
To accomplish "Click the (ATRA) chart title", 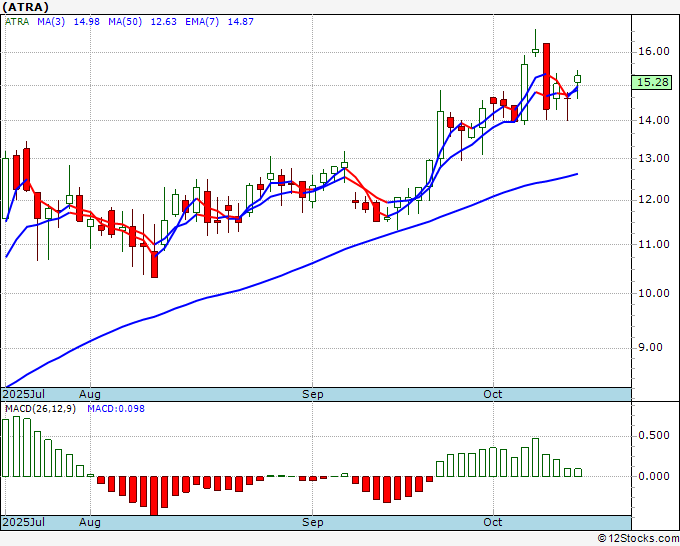I will [25, 7].
